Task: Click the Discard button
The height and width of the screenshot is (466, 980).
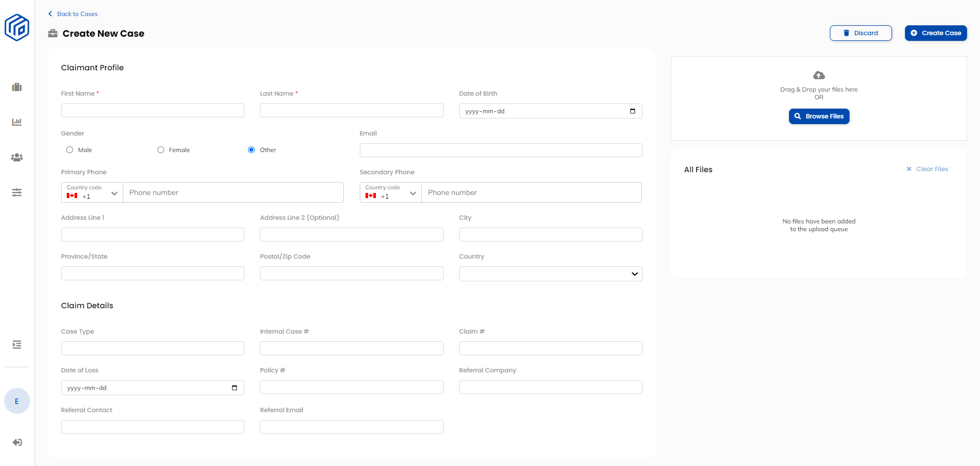Action: tap(860, 33)
